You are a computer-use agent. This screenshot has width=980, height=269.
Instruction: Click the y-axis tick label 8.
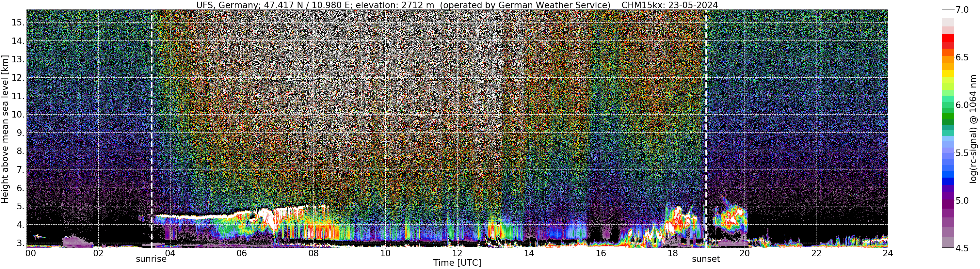(x=21, y=151)
